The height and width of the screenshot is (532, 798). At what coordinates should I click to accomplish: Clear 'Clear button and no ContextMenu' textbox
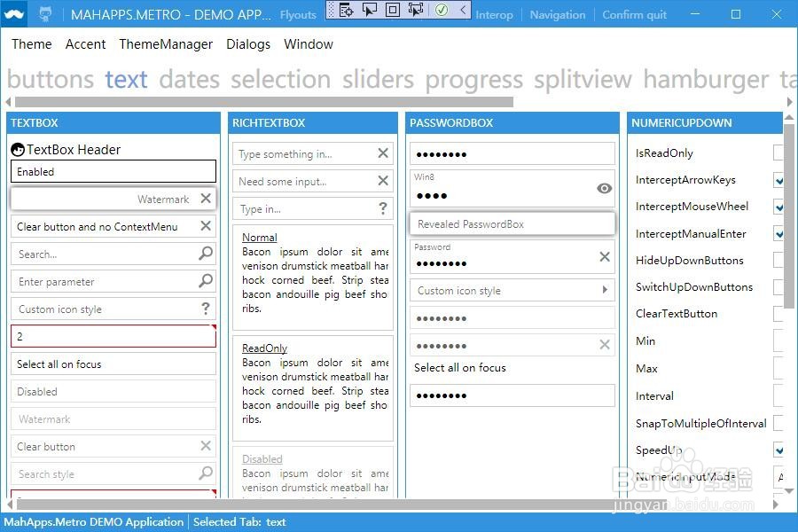206,225
